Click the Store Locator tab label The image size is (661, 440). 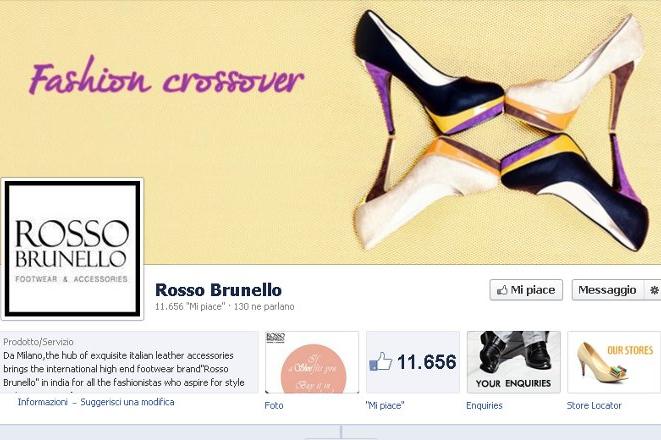point(594,405)
